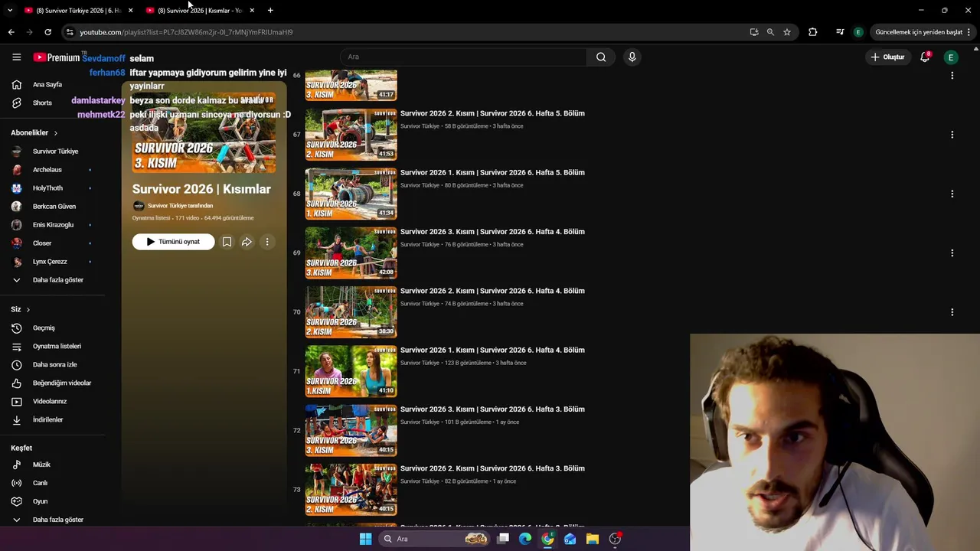Click the taskbar Ara search box
980x551 pixels.
coord(435,539)
